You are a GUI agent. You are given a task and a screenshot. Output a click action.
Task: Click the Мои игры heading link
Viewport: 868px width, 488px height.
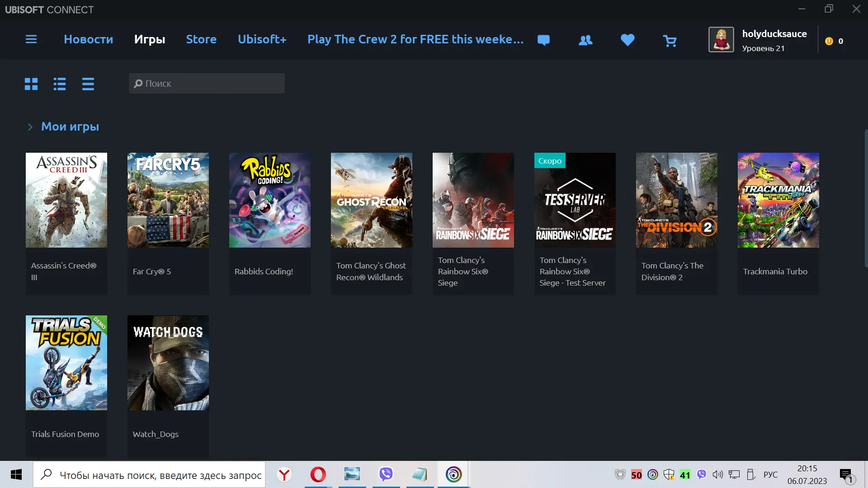pyautogui.click(x=70, y=127)
